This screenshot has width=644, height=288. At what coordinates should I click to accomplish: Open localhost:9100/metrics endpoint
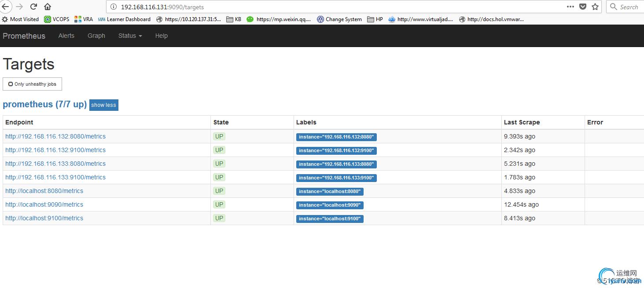pyautogui.click(x=44, y=218)
